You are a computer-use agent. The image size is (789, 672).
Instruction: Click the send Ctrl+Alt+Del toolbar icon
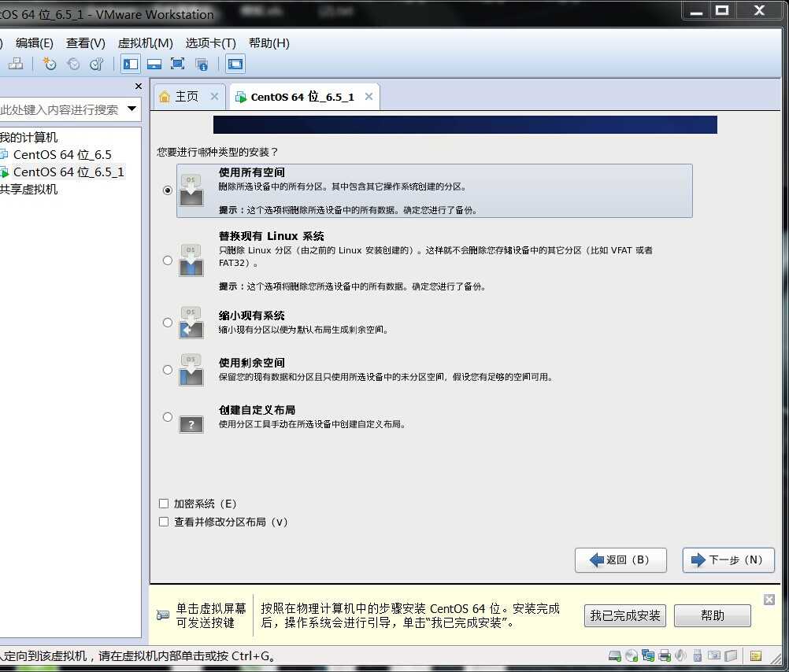click(x=16, y=64)
